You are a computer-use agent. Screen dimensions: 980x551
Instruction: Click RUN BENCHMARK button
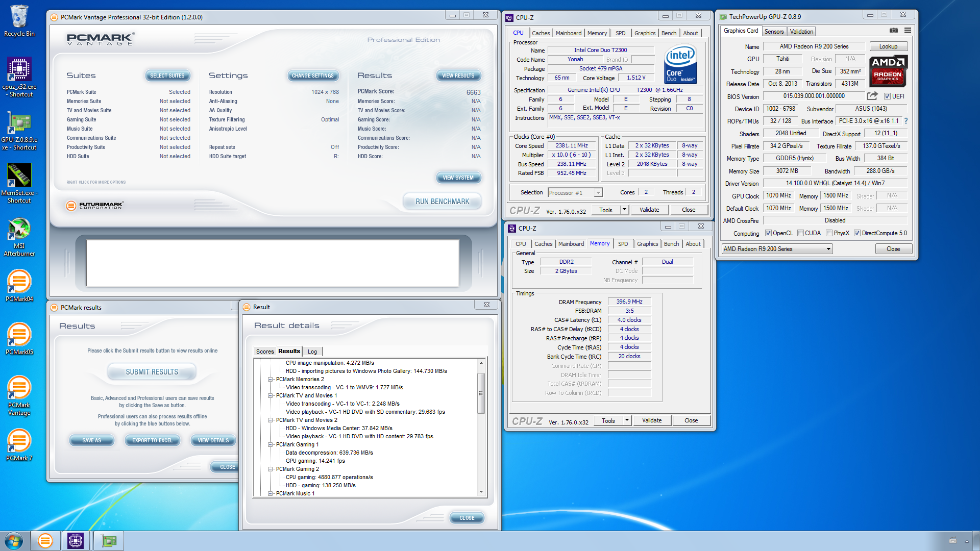pos(442,202)
